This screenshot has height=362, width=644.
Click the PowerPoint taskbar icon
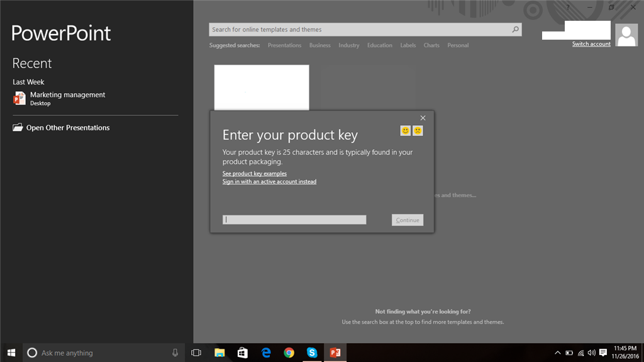(x=335, y=353)
